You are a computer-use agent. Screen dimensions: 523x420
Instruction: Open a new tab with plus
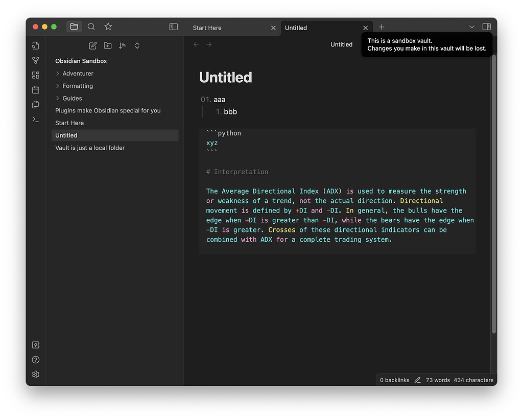pyautogui.click(x=382, y=27)
